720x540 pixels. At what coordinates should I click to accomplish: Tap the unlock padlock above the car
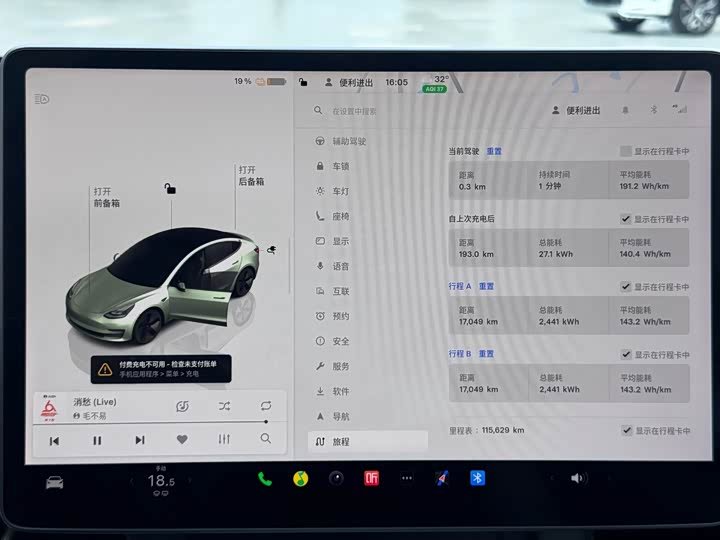tap(170, 188)
